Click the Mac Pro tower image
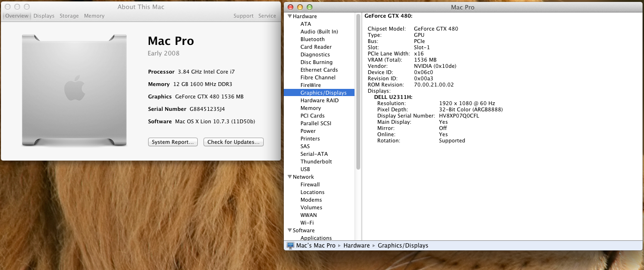The height and width of the screenshot is (270, 644). coord(75,90)
